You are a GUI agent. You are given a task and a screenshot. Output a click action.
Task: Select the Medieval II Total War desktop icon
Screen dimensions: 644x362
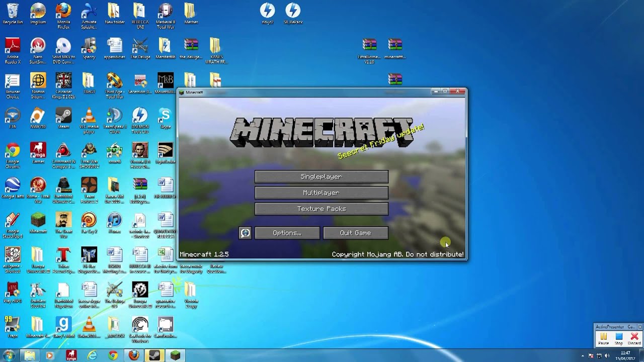pos(165,16)
